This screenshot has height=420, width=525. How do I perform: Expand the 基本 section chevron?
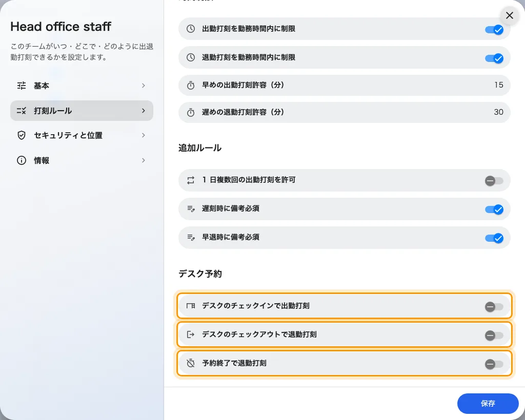pyautogui.click(x=144, y=86)
